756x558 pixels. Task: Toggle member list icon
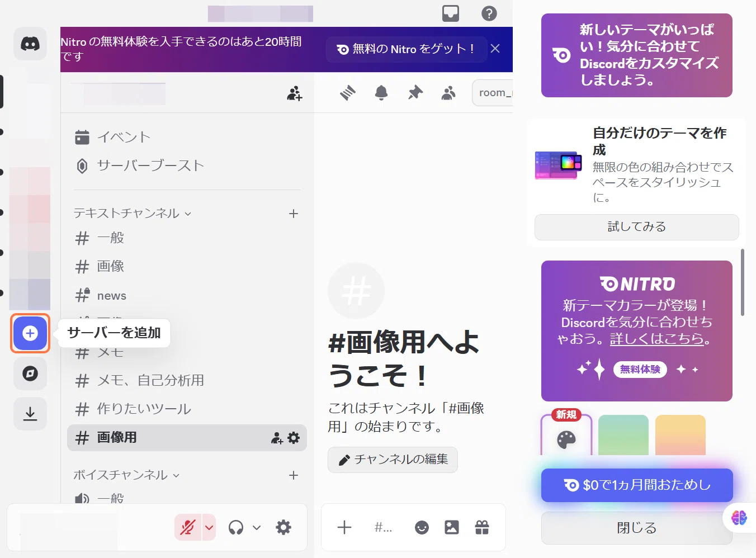[448, 93]
